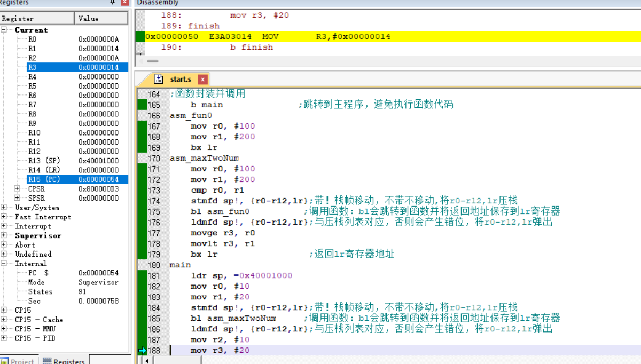Expand the Abort register group
Screen dimensions: 641x364
(x=4, y=244)
